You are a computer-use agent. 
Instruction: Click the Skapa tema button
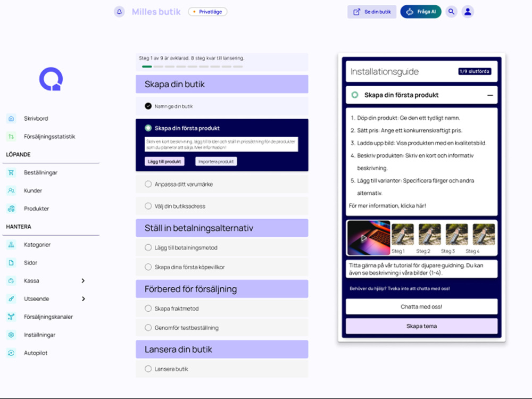click(x=421, y=326)
